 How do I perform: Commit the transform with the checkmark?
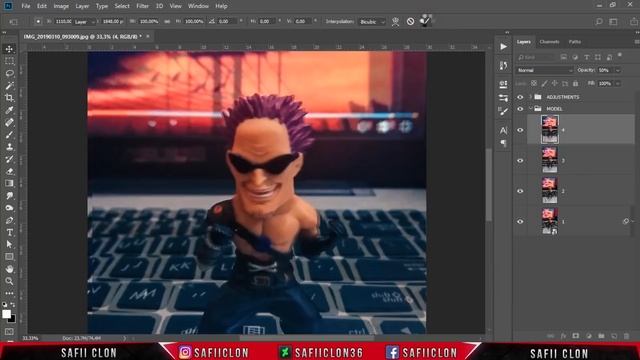(x=425, y=20)
